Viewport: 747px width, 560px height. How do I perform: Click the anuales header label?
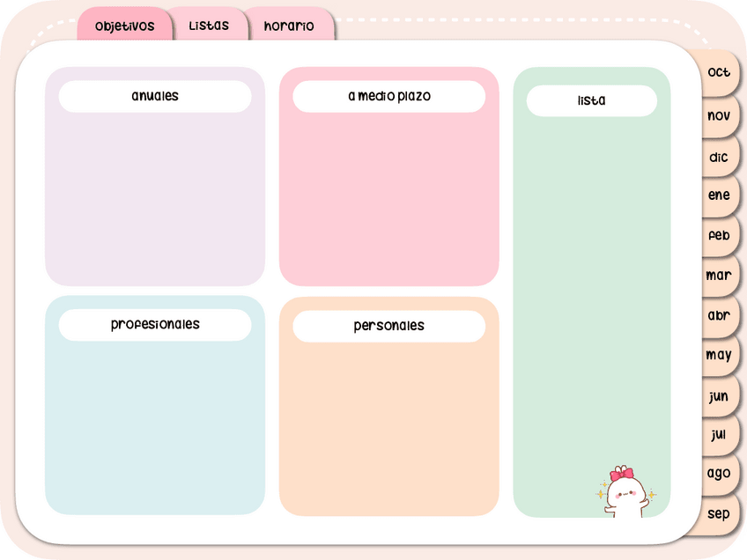[155, 96]
